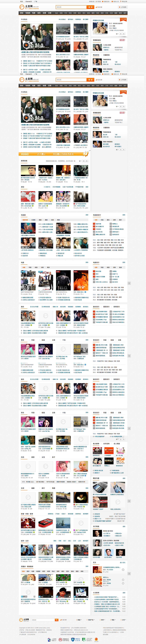The height and width of the screenshot is (644, 146).
Task: Switch to 预告 tab in 电影
Action: point(48,267)
